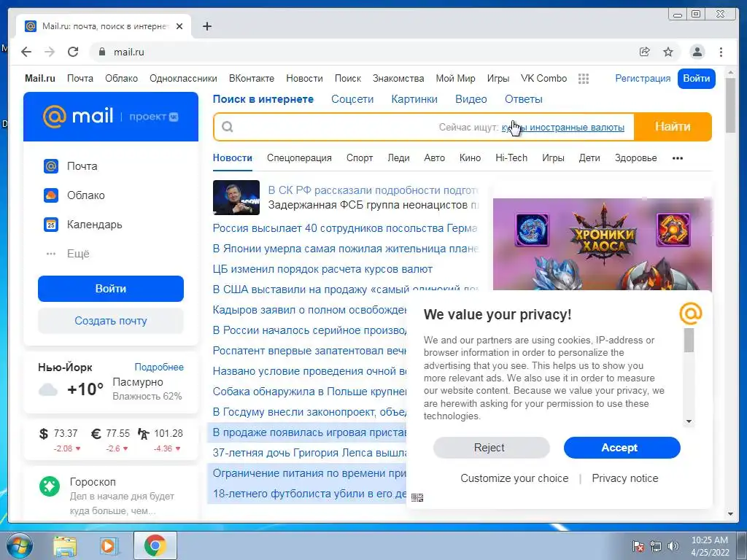The image size is (747, 560).
Task: Launch the media player from taskbar
Action: [109, 545]
